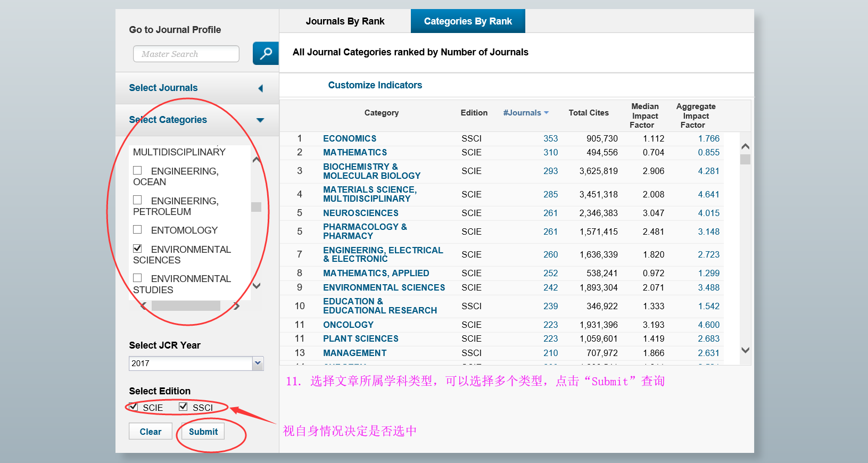Click 310 journals count for MATHEMATICS
The width and height of the screenshot is (868, 463).
click(x=551, y=152)
